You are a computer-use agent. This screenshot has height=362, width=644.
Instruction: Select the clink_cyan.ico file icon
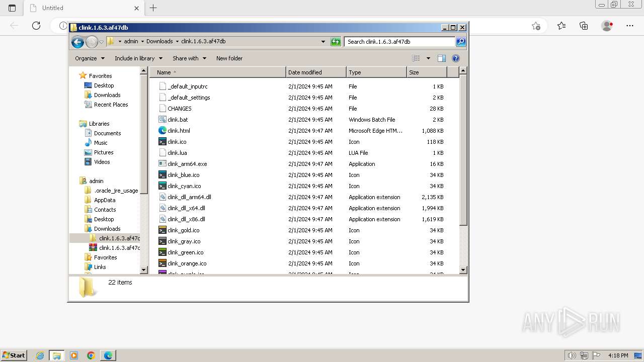click(x=163, y=186)
